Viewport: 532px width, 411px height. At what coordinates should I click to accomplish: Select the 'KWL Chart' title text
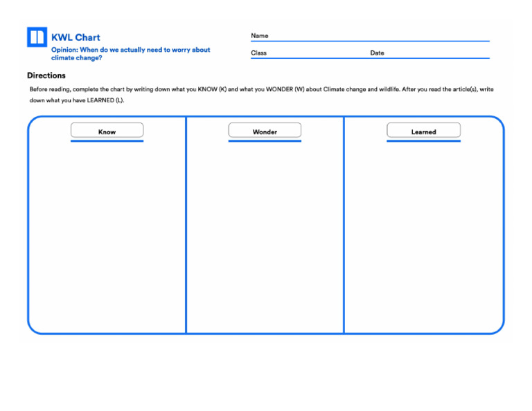click(76, 37)
